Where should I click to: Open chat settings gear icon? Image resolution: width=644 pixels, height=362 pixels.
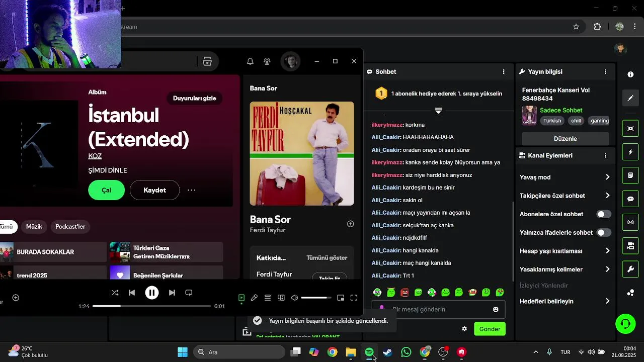pyautogui.click(x=464, y=329)
